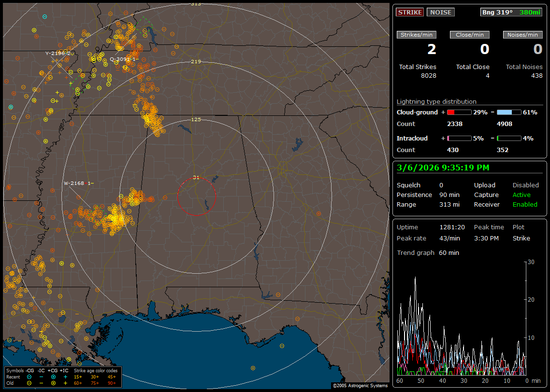Image resolution: width=550 pixels, height=392 pixels.
Task: Toggle the Receiver Enabled status
Action: 524,204
